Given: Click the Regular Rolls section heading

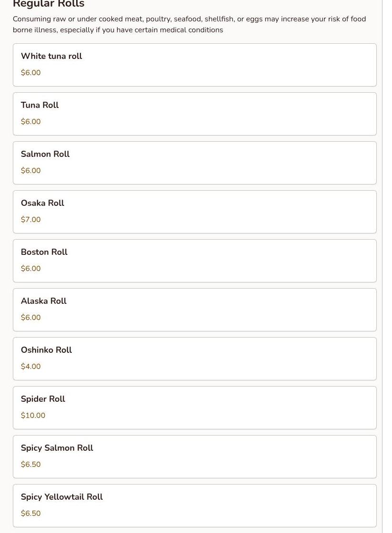Looking at the screenshot, I should click(49, 4).
